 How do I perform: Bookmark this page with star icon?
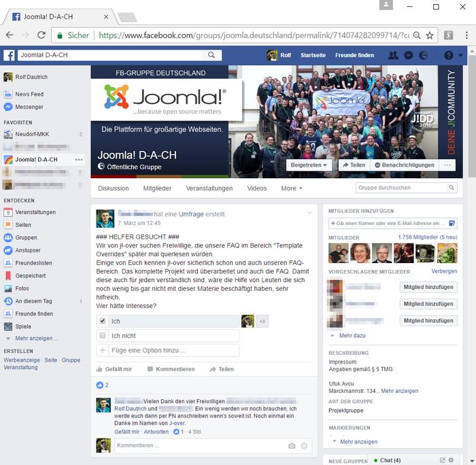tap(430, 35)
